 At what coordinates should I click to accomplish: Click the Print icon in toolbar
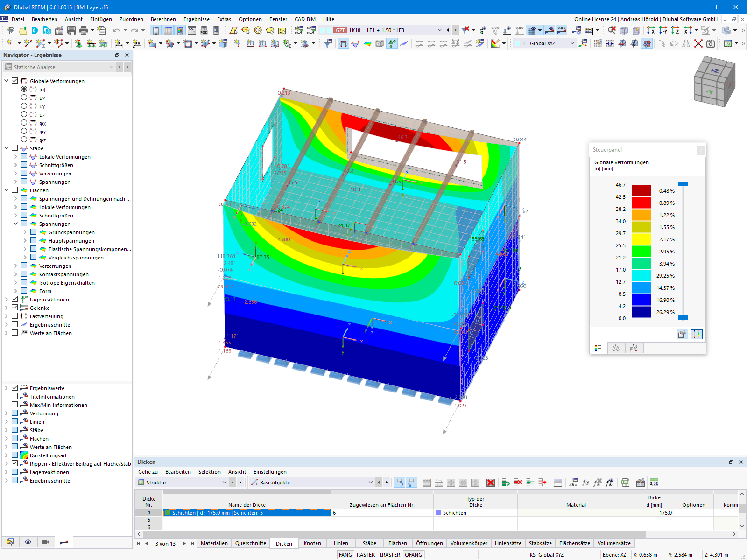coord(84,30)
